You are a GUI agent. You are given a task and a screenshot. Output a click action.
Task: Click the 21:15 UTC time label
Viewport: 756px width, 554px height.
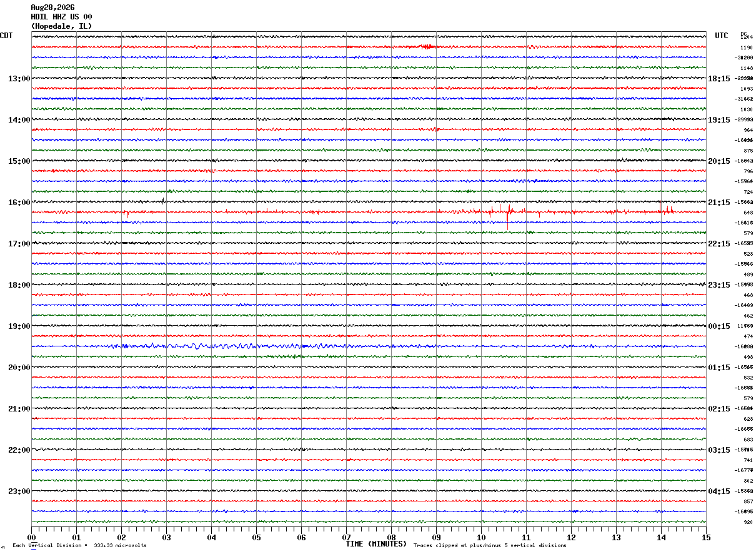[719, 203]
